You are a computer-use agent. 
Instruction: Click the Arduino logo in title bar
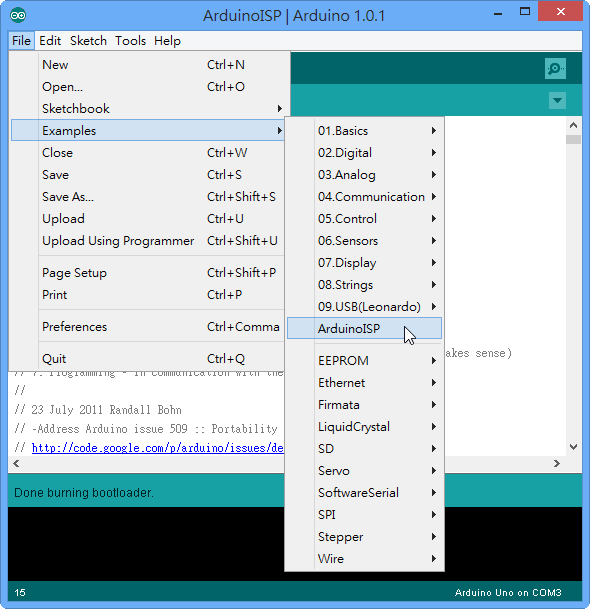(18, 16)
